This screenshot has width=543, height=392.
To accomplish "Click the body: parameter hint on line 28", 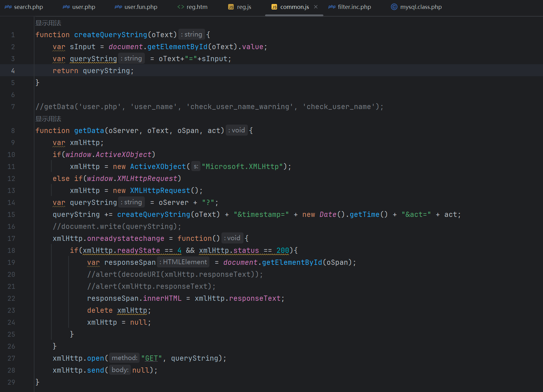I will tap(120, 370).
